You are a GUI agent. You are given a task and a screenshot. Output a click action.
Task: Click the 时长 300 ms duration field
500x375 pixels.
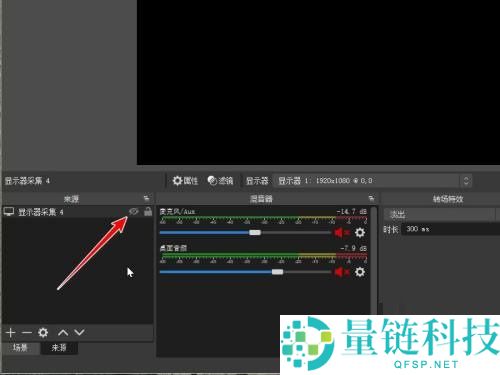coord(450,229)
